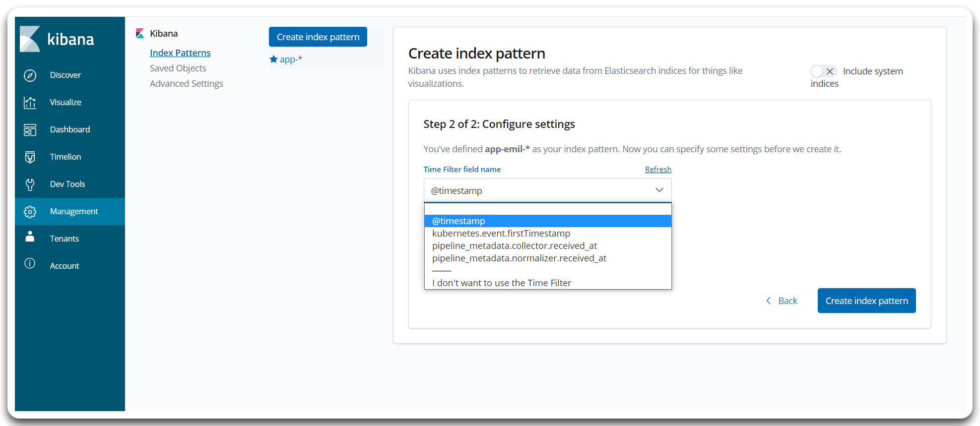Open Discover in the sidebar menu
980x426 pixels.
point(70,75)
